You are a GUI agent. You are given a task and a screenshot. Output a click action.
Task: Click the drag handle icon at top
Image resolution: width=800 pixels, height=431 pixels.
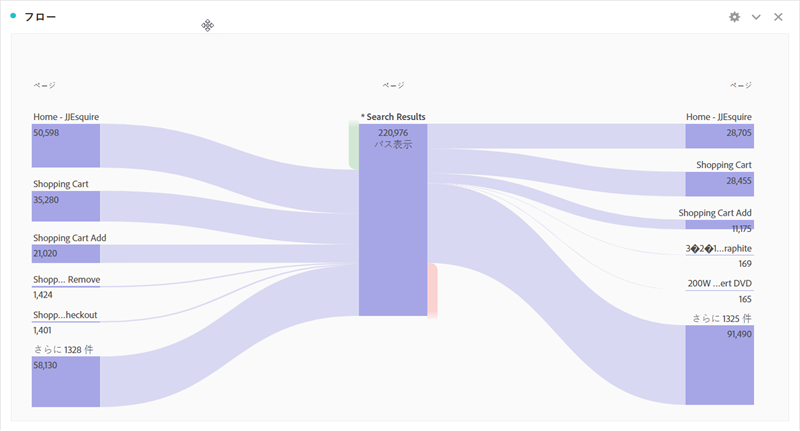(x=207, y=25)
